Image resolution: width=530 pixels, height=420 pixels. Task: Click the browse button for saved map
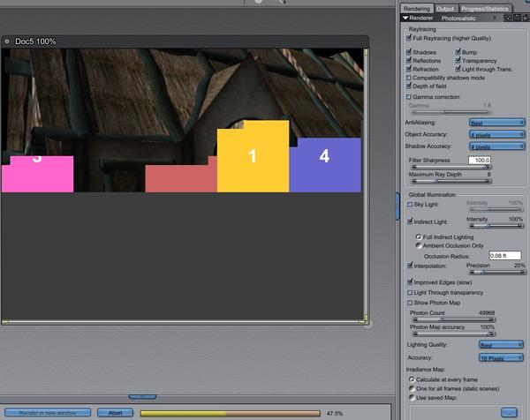[509, 413]
